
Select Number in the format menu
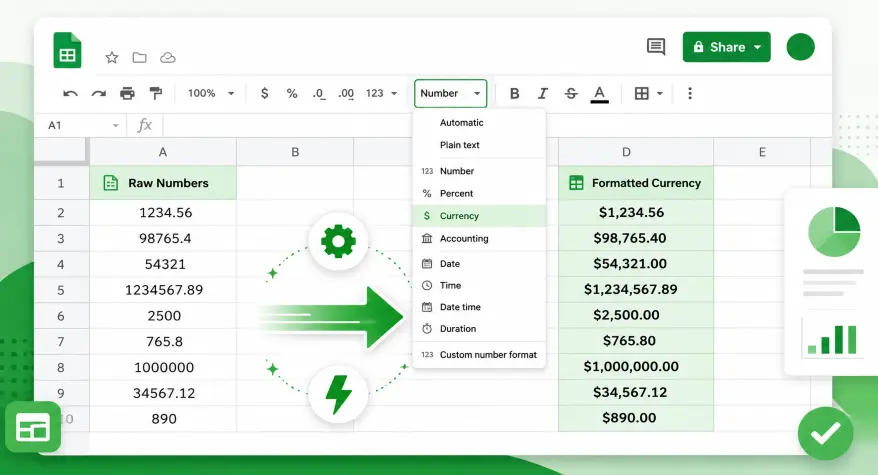[x=479, y=171]
